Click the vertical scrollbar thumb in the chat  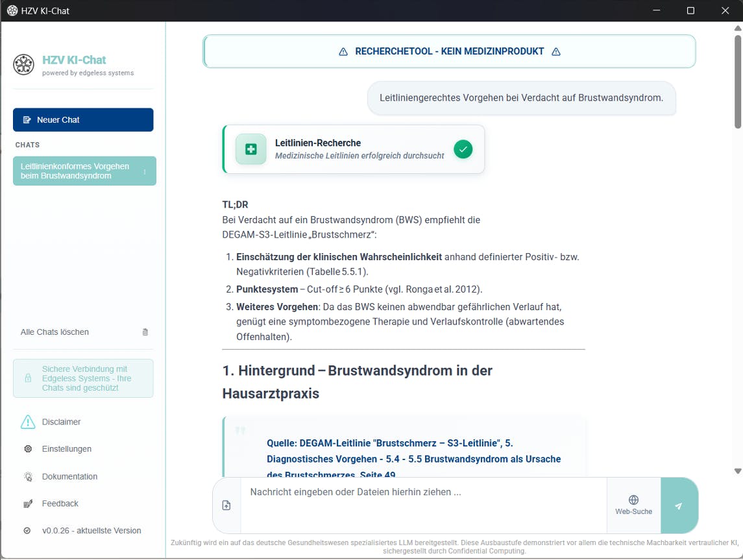click(737, 80)
